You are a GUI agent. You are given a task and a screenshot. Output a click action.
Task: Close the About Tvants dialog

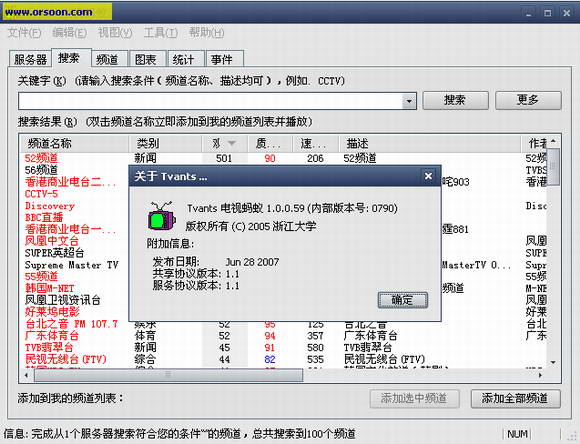428,176
